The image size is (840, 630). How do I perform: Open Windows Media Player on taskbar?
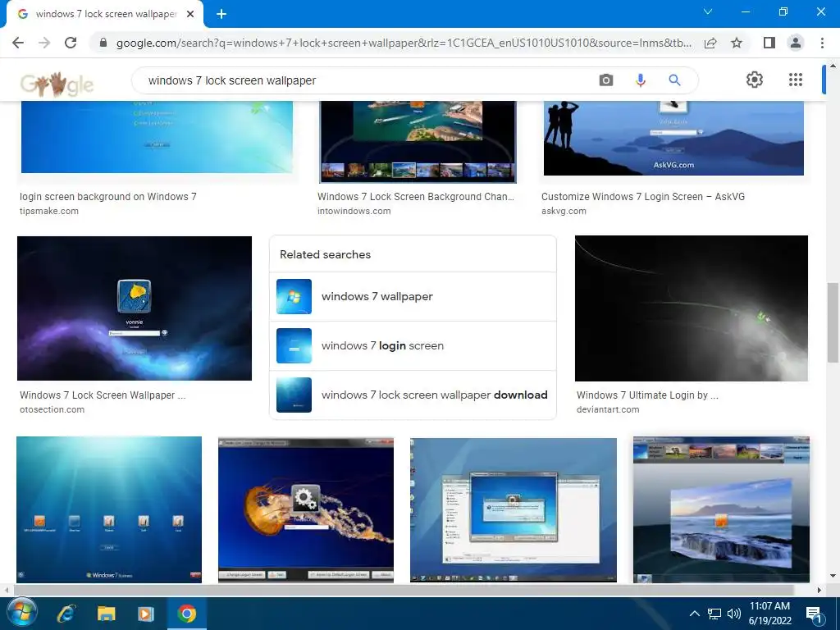(x=146, y=614)
